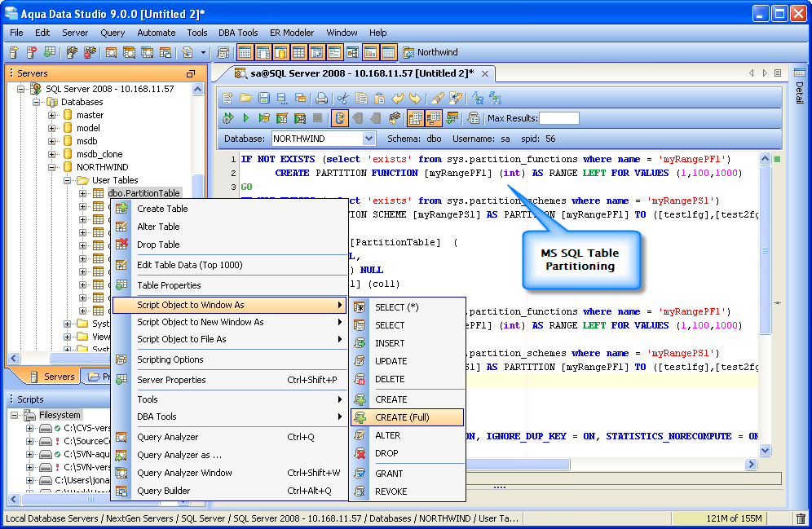Click the Open File folder icon in query toolbar

(x=245, y=98)
